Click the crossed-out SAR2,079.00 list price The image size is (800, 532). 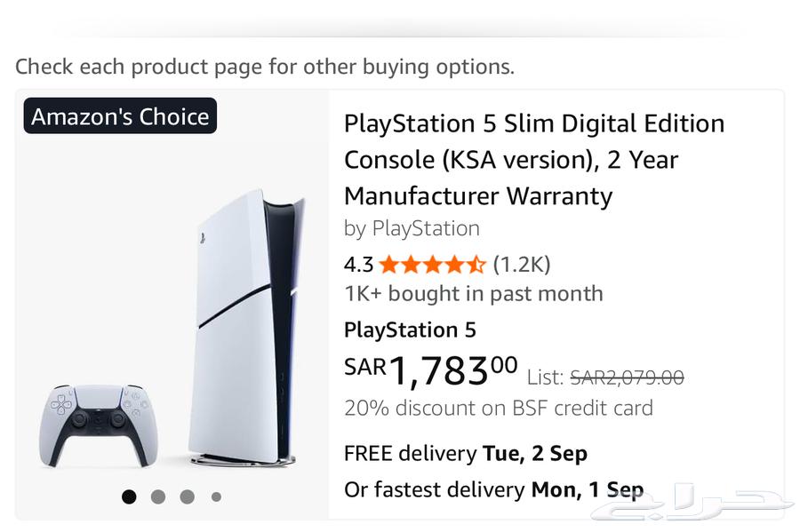click(627, 377)
